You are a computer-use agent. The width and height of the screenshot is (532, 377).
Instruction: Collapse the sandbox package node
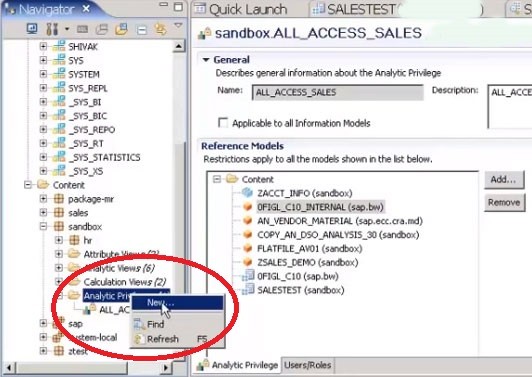[43, 226]
